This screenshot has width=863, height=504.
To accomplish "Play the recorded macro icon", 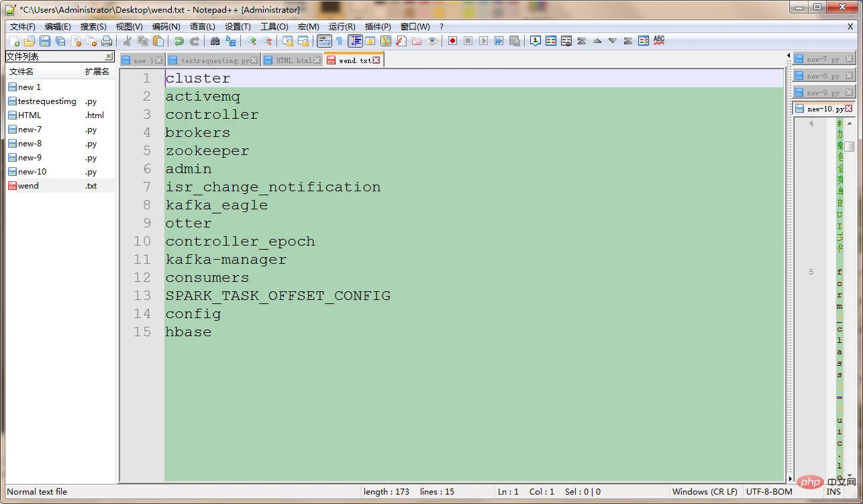I will click(x=483, y=41).
